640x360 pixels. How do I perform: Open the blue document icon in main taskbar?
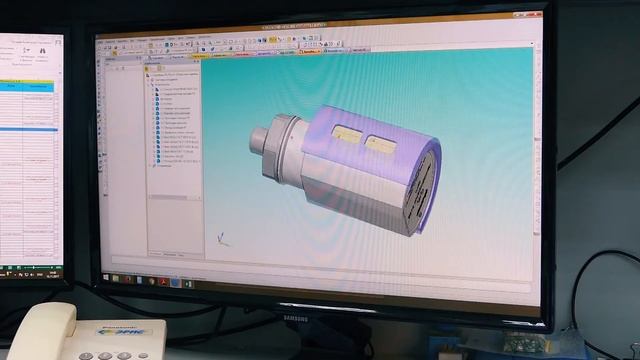(140, 280)
